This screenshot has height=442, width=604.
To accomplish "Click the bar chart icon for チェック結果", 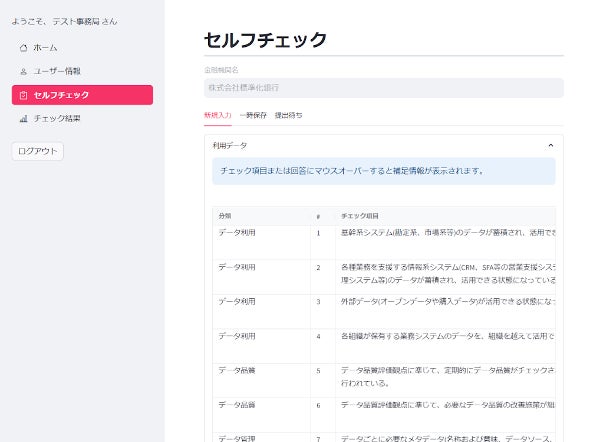I will click(23, 119).
